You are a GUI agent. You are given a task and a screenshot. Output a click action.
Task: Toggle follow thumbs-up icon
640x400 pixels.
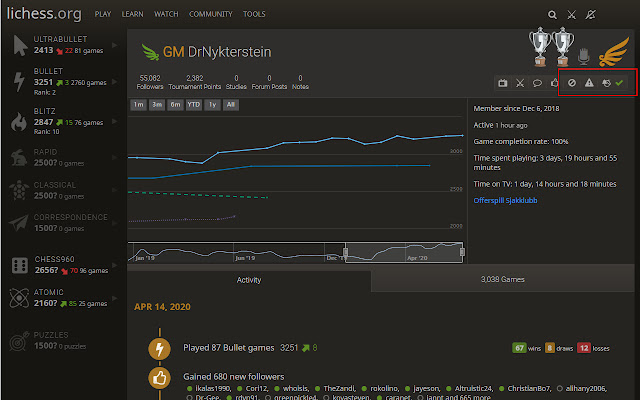tap(553, 83)
